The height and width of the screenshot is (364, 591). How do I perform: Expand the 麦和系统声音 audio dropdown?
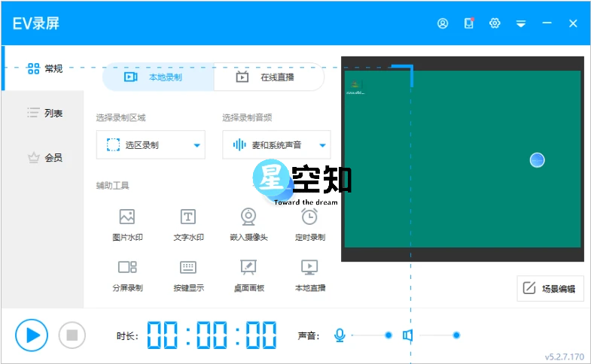pos(276,145)
